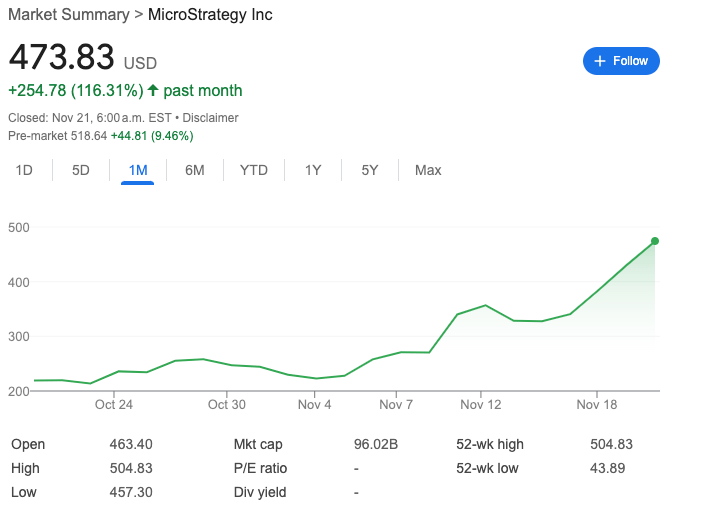Open the Disclaimer link
Image resolution: width=708 pixels, height=514 pixels.
pyautogui.click(x=210, y=118)
